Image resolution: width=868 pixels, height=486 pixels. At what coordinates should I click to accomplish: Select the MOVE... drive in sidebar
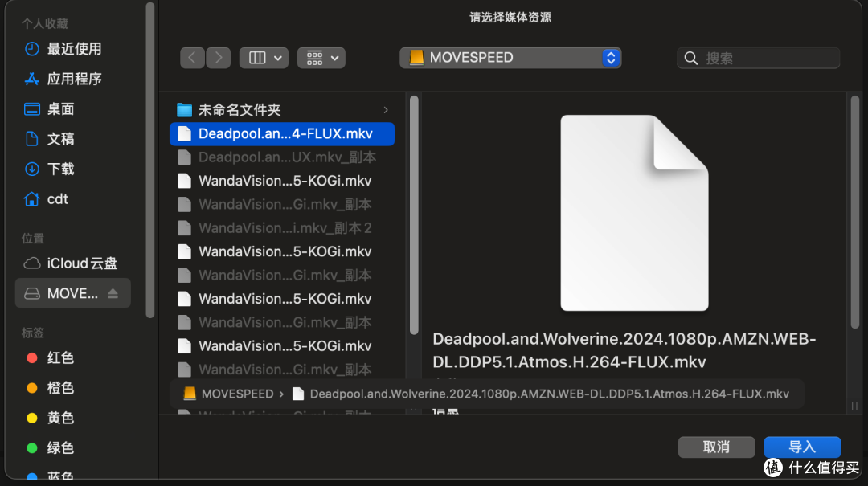click(x=73, y=293)
